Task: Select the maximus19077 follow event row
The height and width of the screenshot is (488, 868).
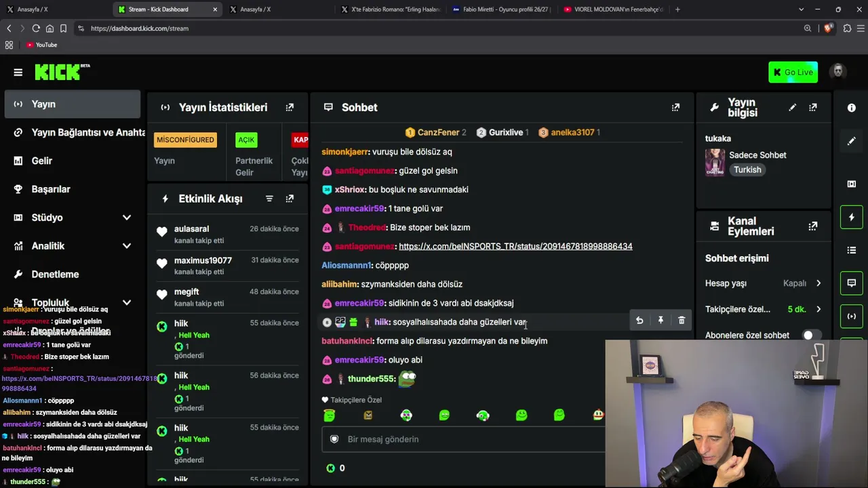Action: [x=228, y=266]
